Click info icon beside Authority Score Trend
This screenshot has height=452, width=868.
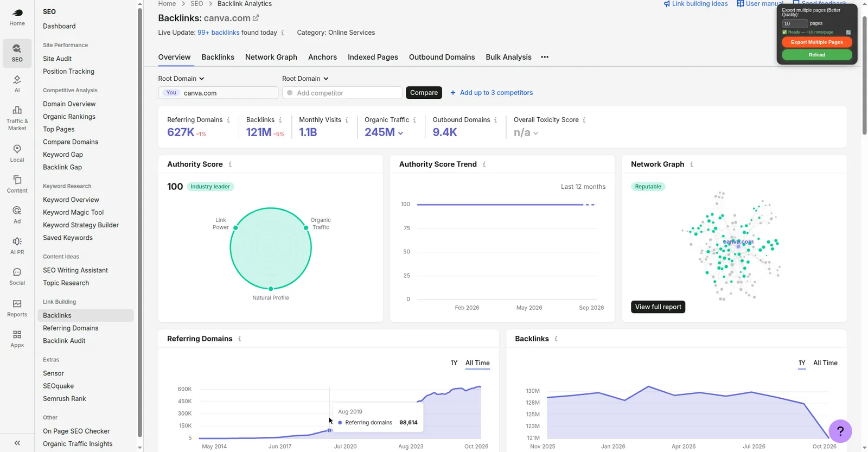pyautogui.click(x=484, y=164)
